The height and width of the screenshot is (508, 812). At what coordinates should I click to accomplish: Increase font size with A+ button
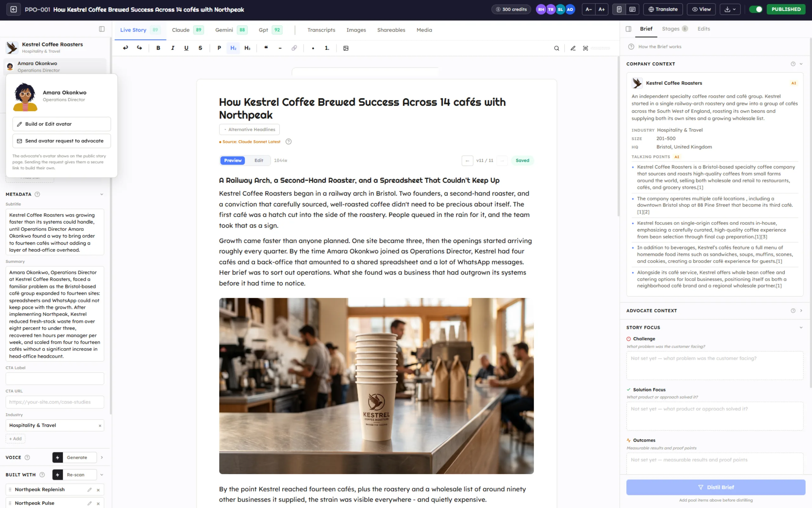coord(602,10)
